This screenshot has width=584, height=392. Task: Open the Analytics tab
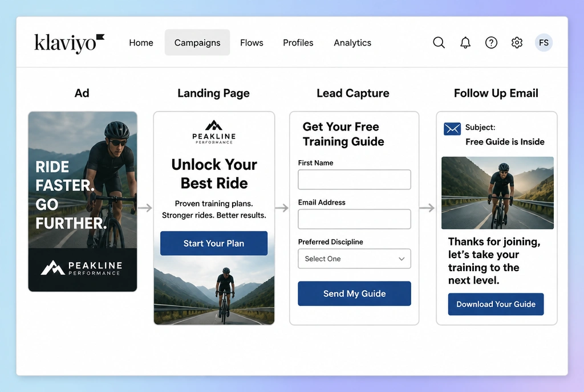(x=352, y=43)
